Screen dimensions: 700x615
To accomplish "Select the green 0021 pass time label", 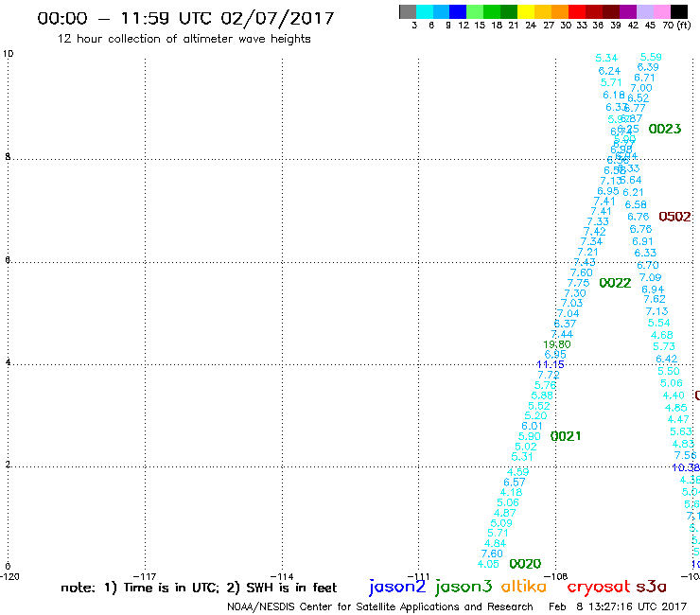I will coord(566,436).
